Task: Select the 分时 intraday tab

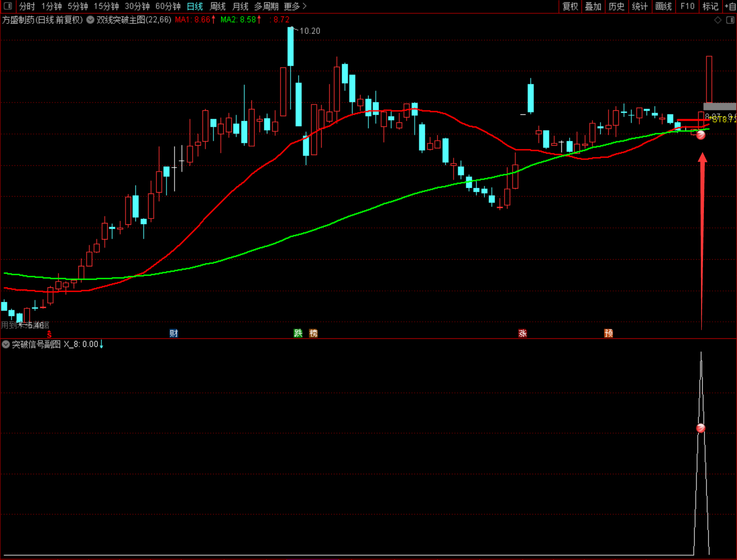Action: [27, 6]
